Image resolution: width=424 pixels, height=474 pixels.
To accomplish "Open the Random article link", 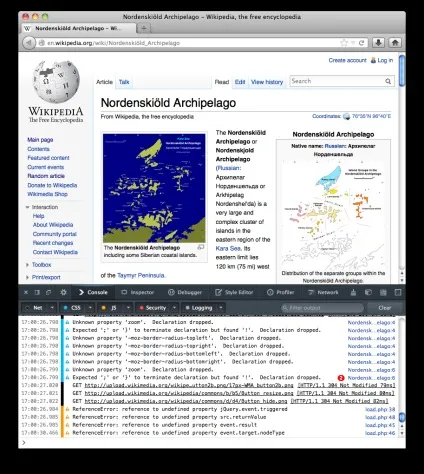I will click(x=46, y=176).
